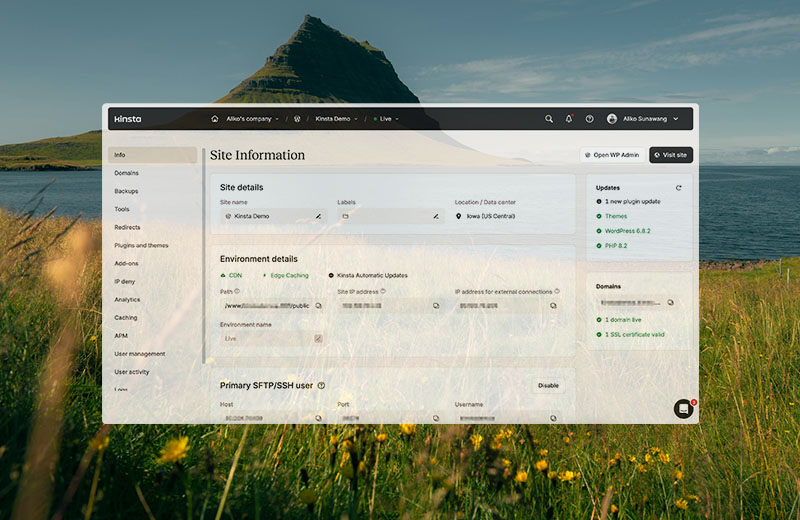800x520 pixels.
Task: Click the Primary SFTP/SSH user help icon
Action: click(321, 385)
